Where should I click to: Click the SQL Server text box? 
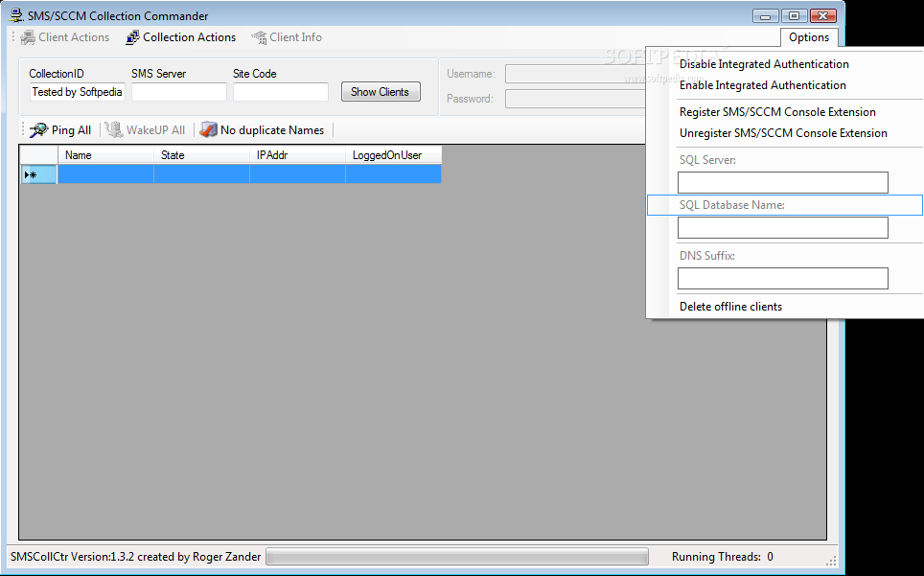coord(782,183)
